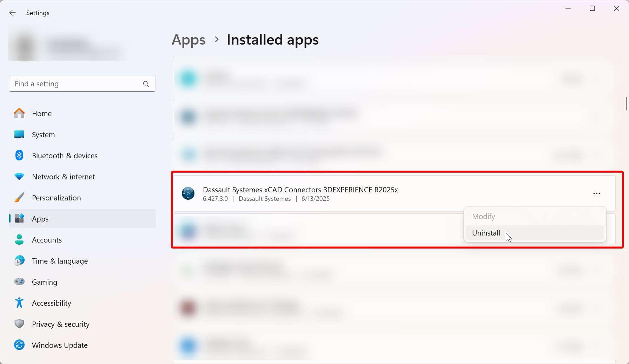Open Time & language settings
629x364 pixels.
coord(82,261)
